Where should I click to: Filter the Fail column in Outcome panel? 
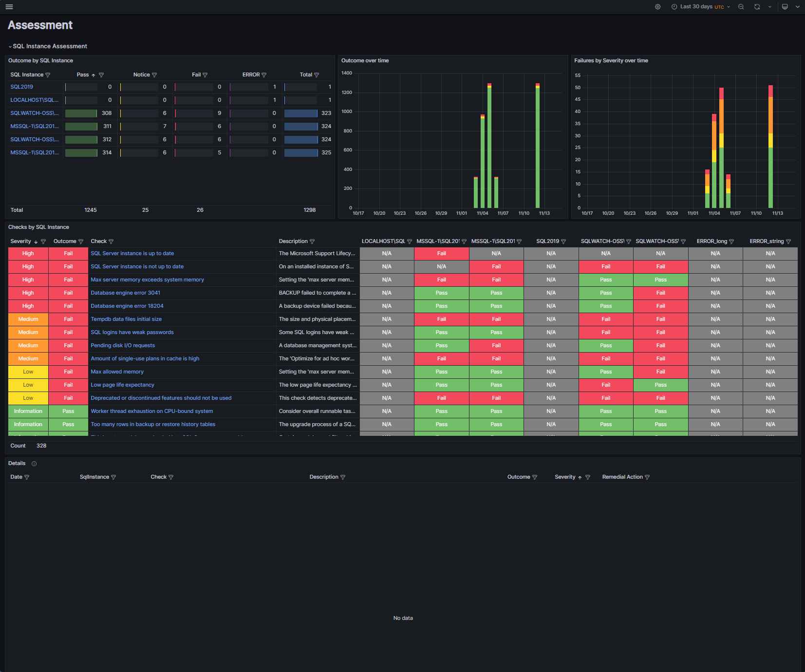tap(205, 75)
